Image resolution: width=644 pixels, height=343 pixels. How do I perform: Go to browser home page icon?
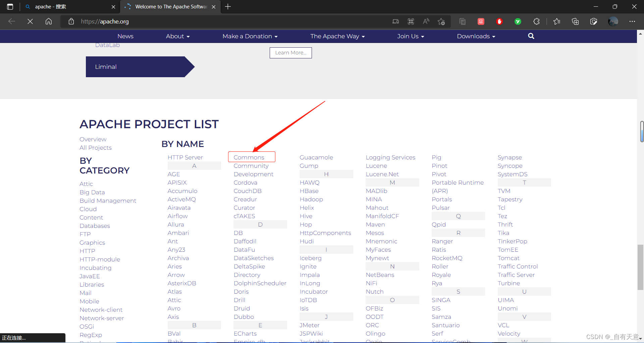49,21
